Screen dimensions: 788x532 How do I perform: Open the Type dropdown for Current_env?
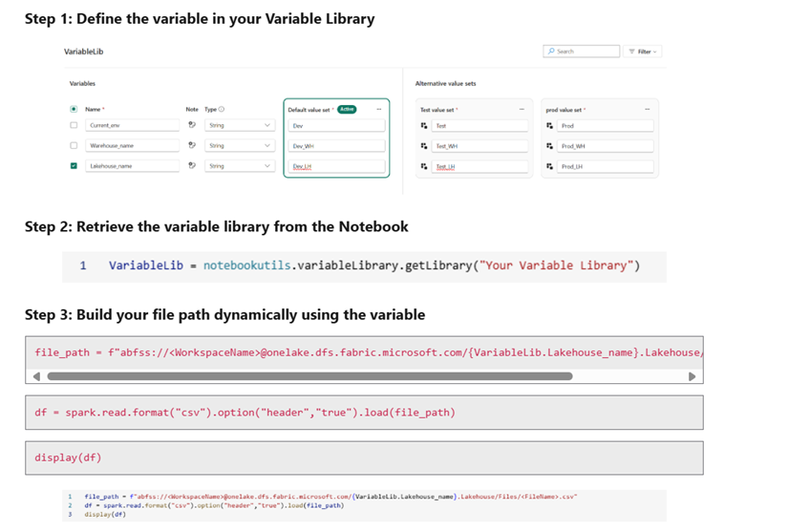click(267, 125)
